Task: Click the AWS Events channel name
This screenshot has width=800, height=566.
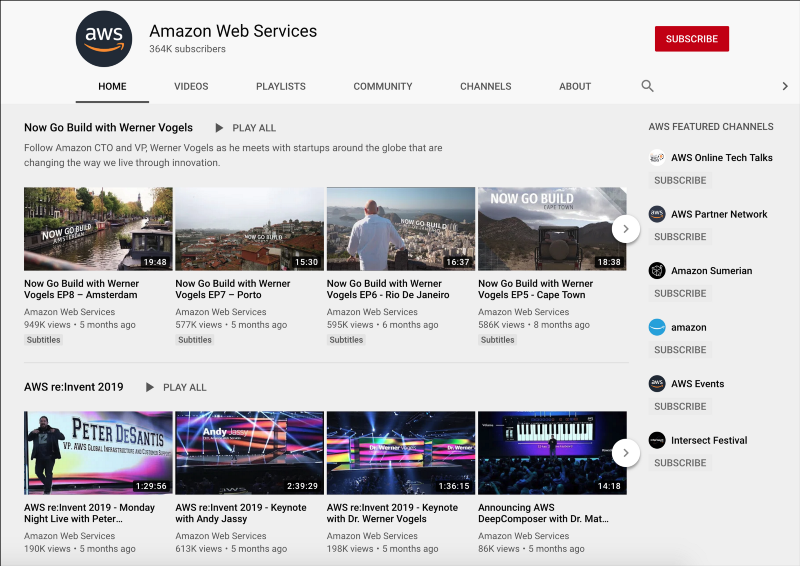Action: 697,384
